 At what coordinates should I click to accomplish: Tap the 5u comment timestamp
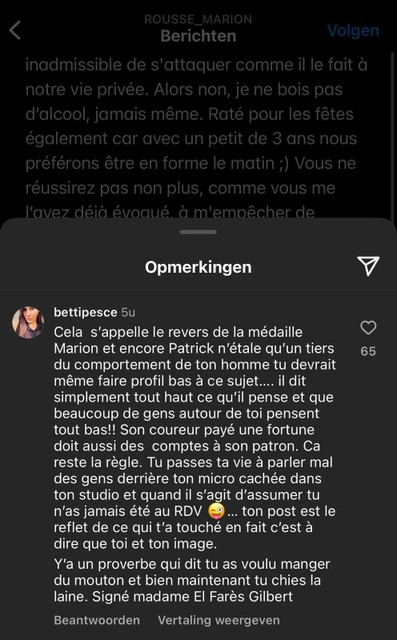point(128,312)
